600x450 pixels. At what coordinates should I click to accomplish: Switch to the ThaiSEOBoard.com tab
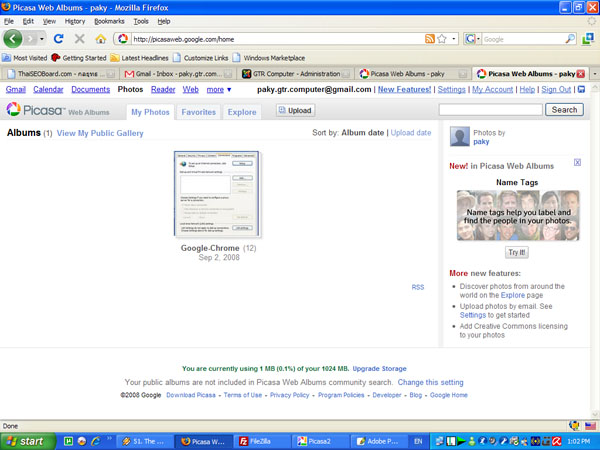(x=60, y=73)
